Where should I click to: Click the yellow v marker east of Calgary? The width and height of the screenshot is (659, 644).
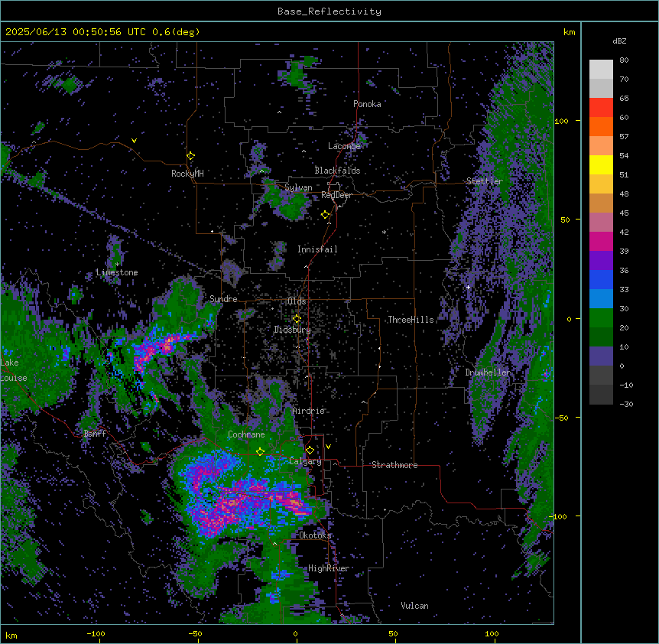click(x=328, y=447)
